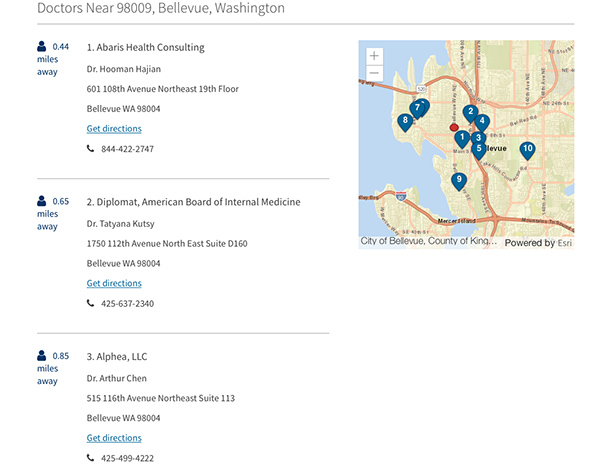Click map pin number 9
This screenshot has height=466, width=600.
[459, 180]
